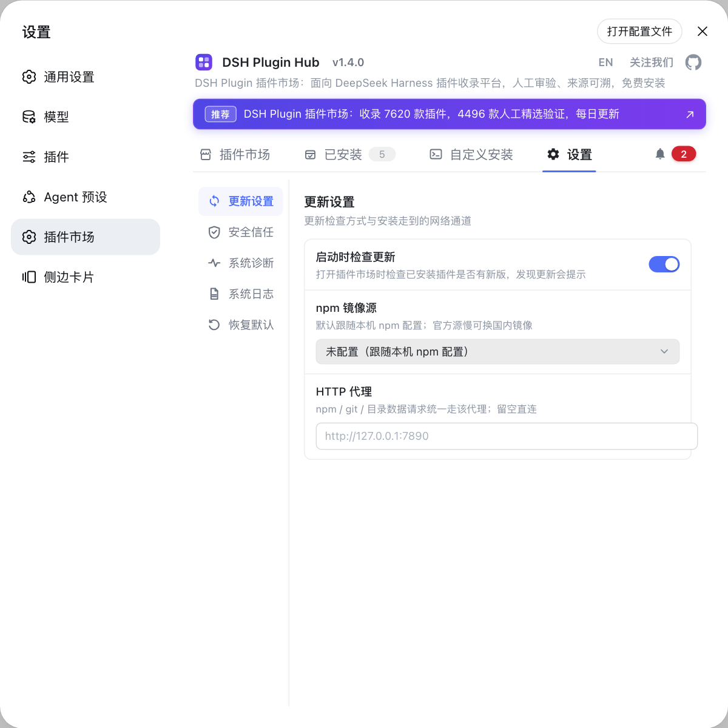
Task: Click the chevron arrow on the npm mirror dropdown
Action: (664, 352)
